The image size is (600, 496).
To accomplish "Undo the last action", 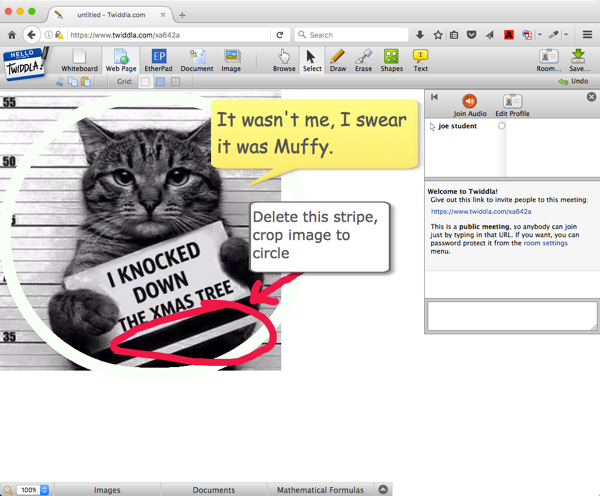I will (x=573, y=81).
